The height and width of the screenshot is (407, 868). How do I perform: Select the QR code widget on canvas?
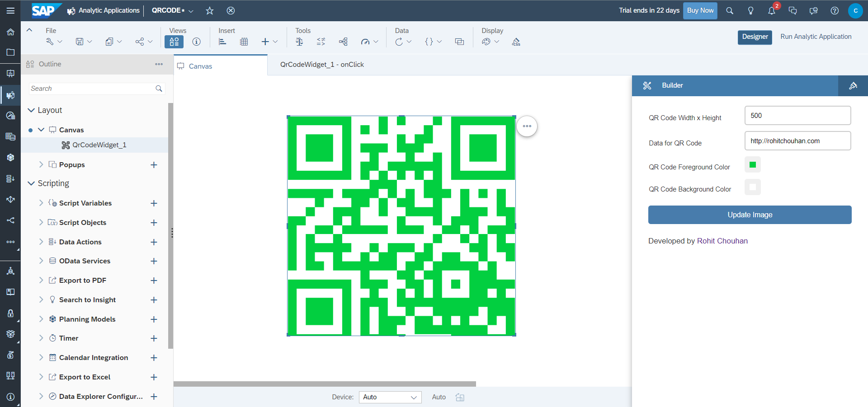click(401, 226)
